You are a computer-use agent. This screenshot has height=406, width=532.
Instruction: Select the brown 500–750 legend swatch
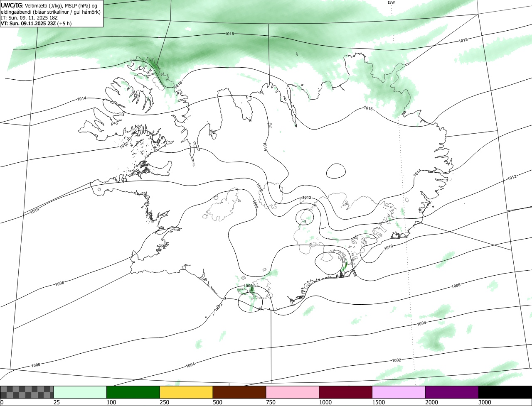click(239, 392)
